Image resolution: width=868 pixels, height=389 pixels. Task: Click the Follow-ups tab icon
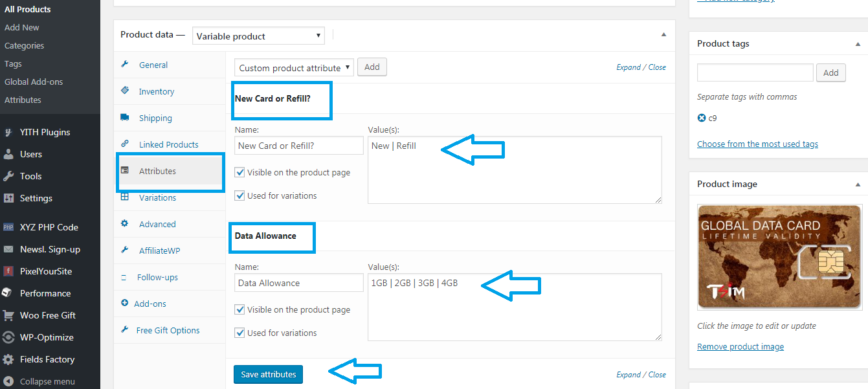coord(124,277)
